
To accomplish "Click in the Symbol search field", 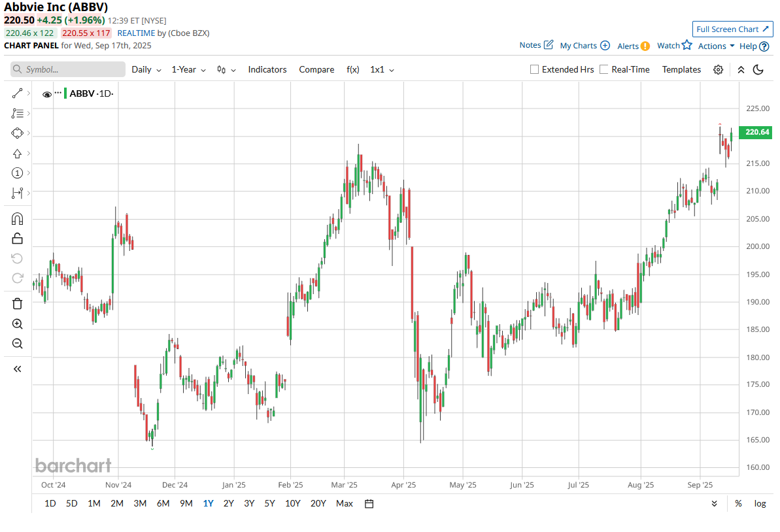I will click(x=67, y=70).
